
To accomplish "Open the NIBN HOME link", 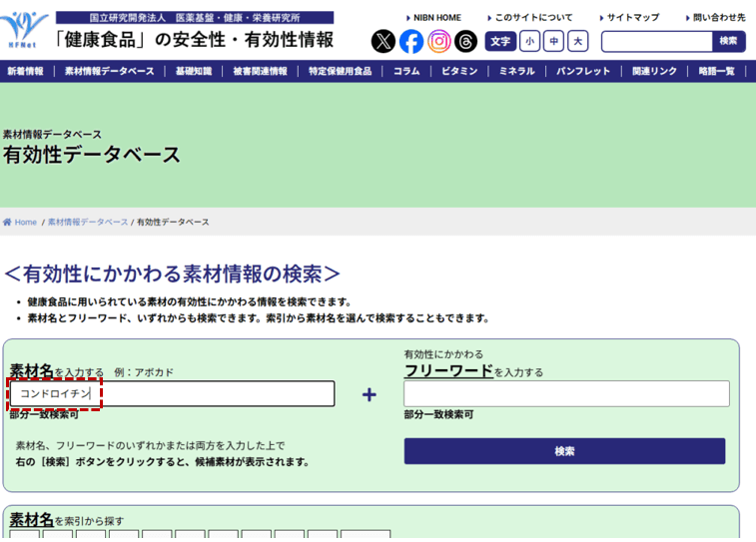I will point(436,18).
